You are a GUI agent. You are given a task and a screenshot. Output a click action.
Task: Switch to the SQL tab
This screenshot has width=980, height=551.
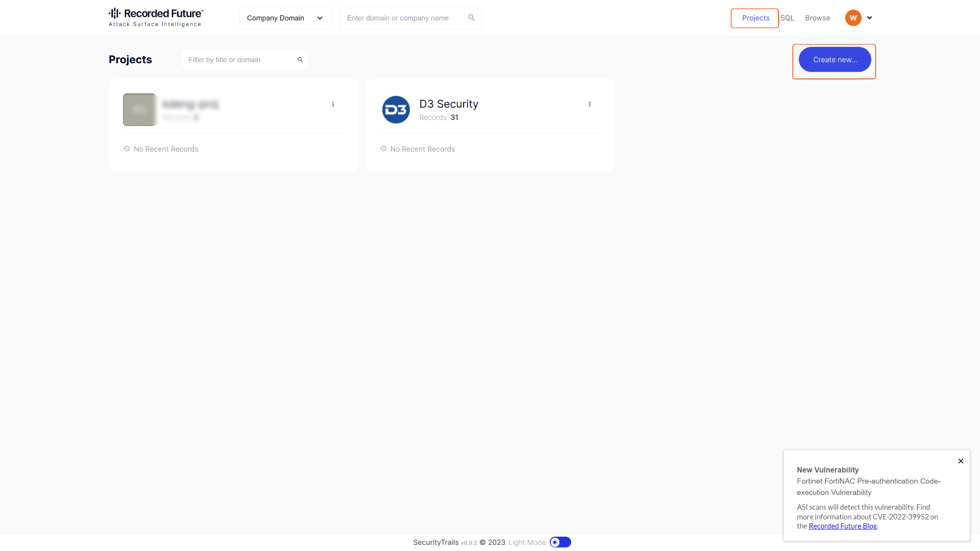pos(787,18)
